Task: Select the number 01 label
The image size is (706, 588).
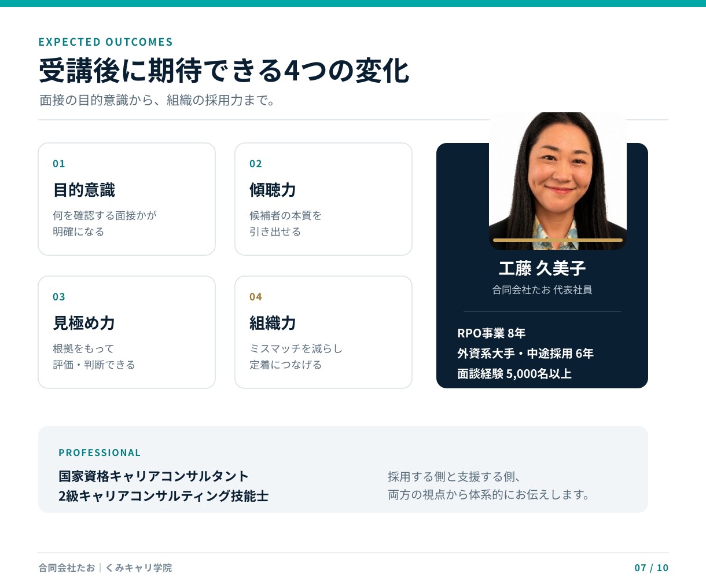Action: [59, 164]
